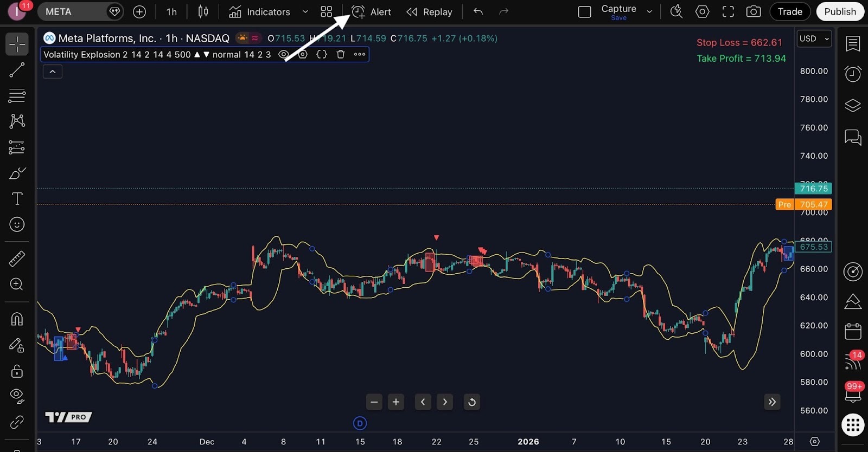
Task: Zoom out the chart with minus button
Action: (374, 402)
